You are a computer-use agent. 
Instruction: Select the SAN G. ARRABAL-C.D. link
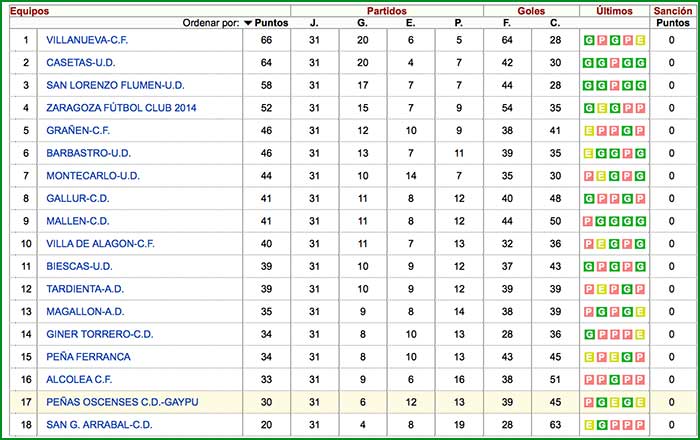click(x=99, y=425)
